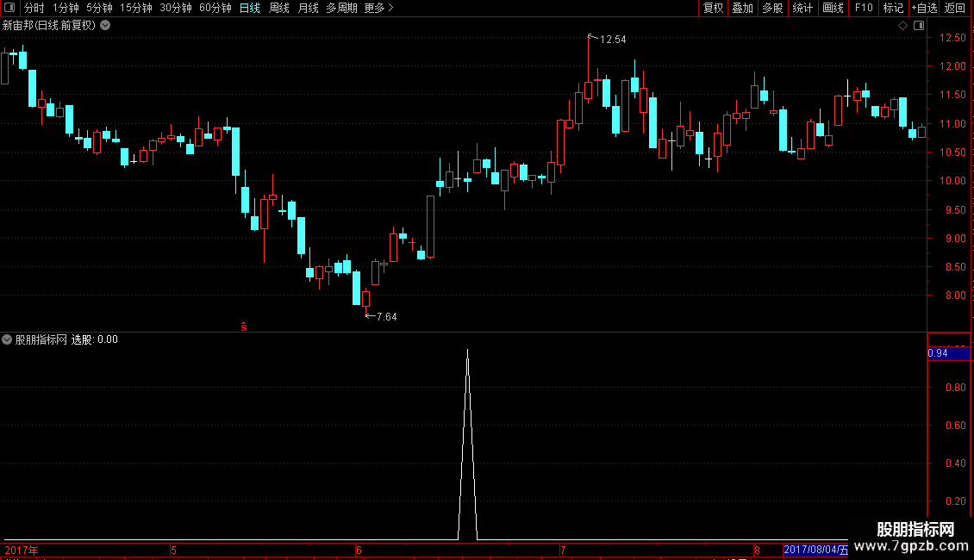974x560 pixels.
Task: Click the 10.00 price axis label
Action: coord(952,181)
